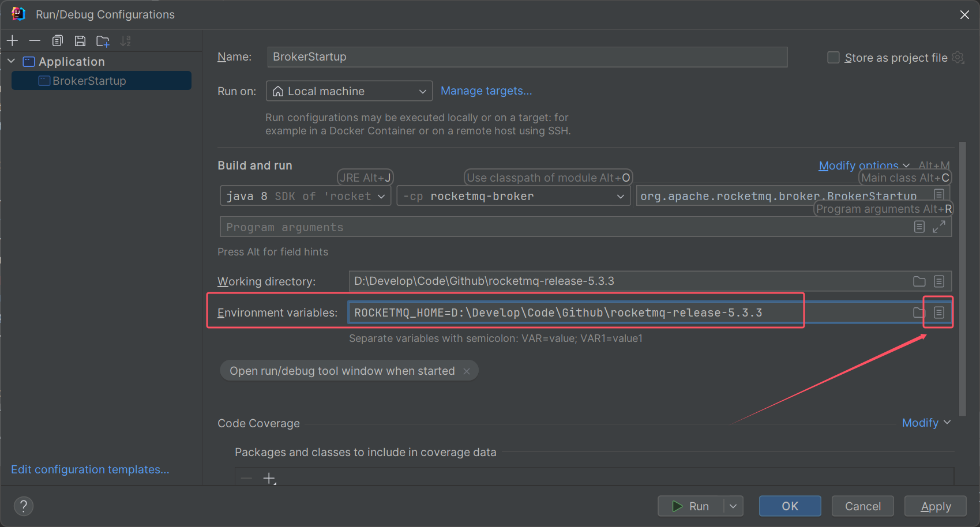980x527 pixels.
Task: Open the Code Coverage Modify menu
Action: pos(926,423)
